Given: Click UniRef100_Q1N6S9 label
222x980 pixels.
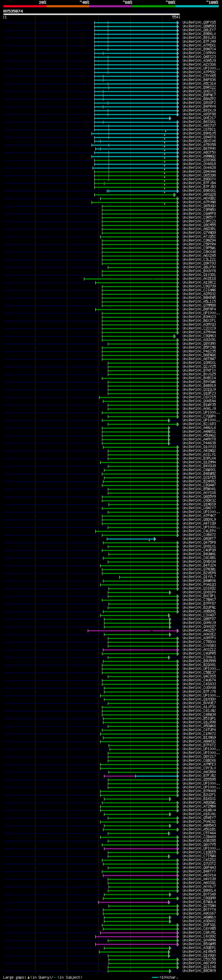Looking at the screenshot, I should (x=199, y=504).
